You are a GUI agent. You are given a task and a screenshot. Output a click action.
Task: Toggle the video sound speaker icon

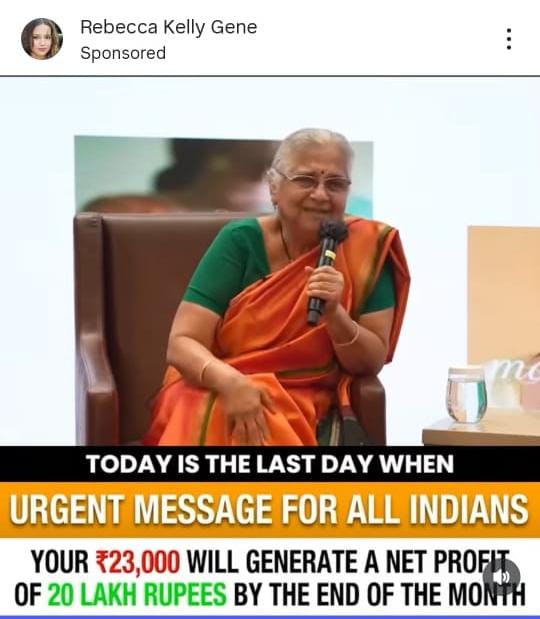501,577
